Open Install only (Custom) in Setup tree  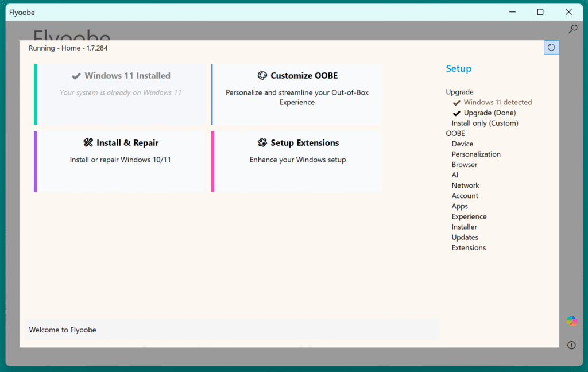485,123
